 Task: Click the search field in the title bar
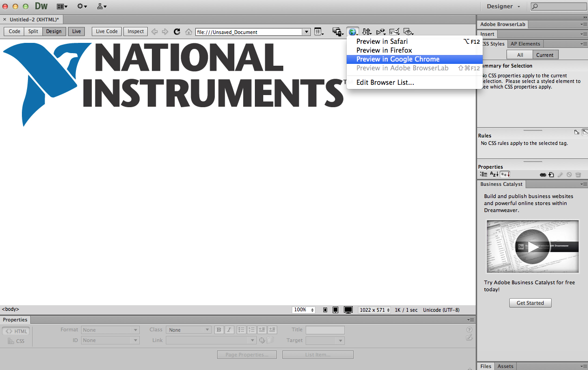coord(558,7)
